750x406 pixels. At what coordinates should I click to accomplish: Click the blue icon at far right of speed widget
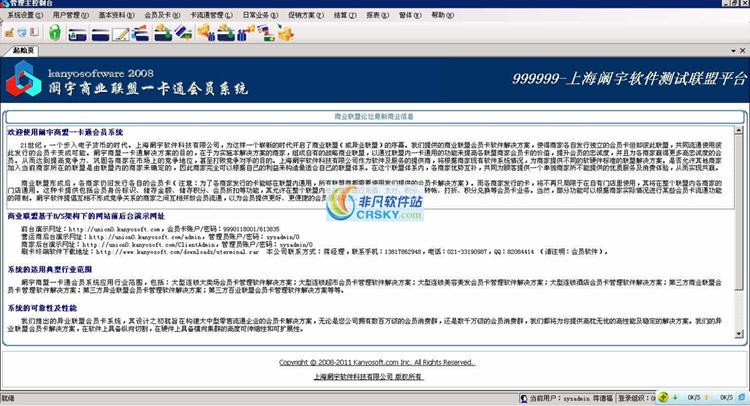[x=741, y=397]
